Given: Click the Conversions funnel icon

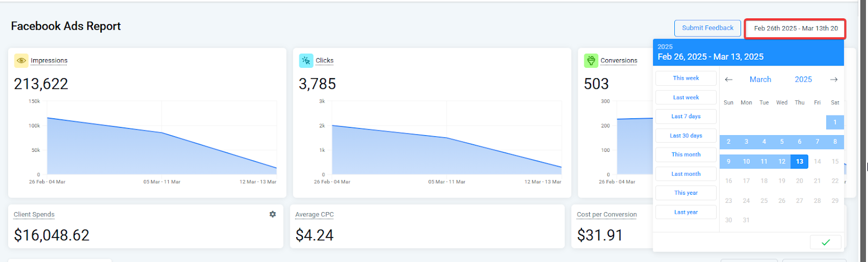Looking at the screenshot, I should click(x=591, y=60).
